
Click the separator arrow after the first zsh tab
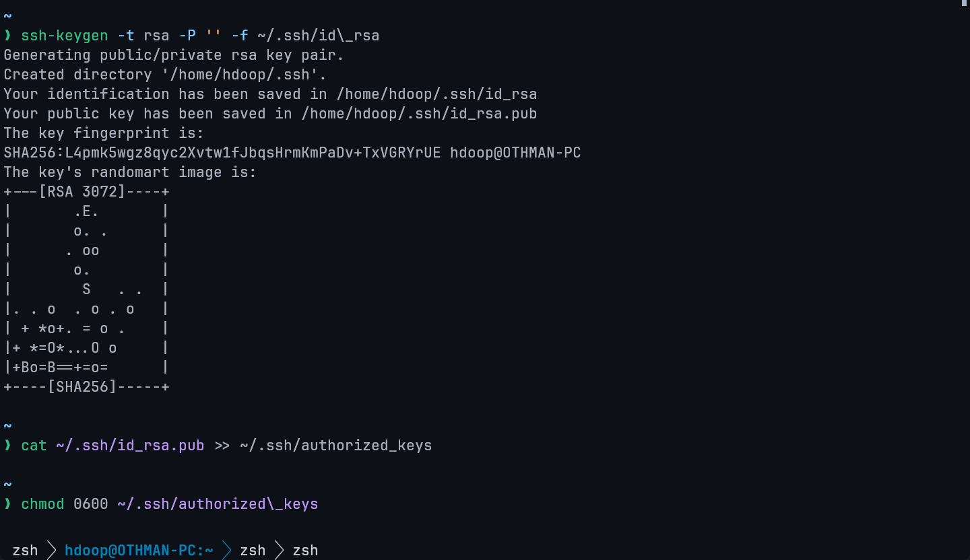tap(51, 550)
